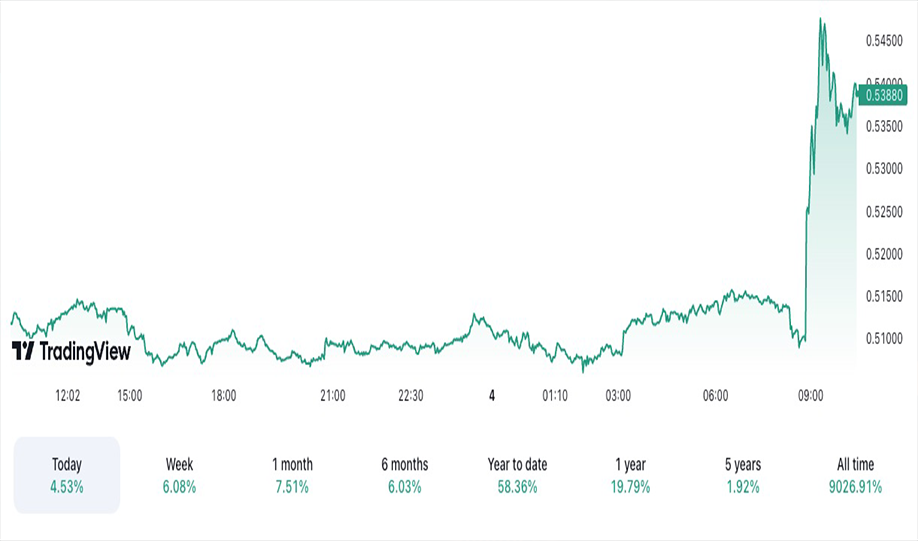Switch to Year to date range
This screenshot has height=541, width=918.
(x=518, y=475)
